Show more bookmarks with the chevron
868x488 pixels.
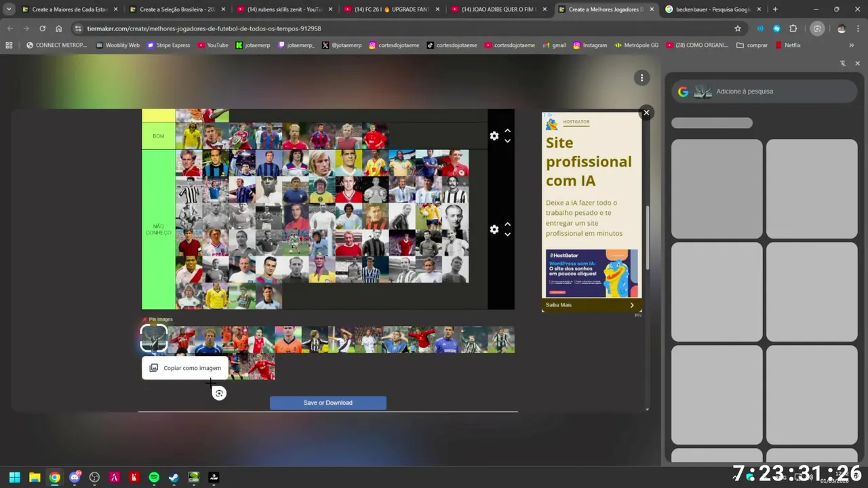tap(852, 45)
